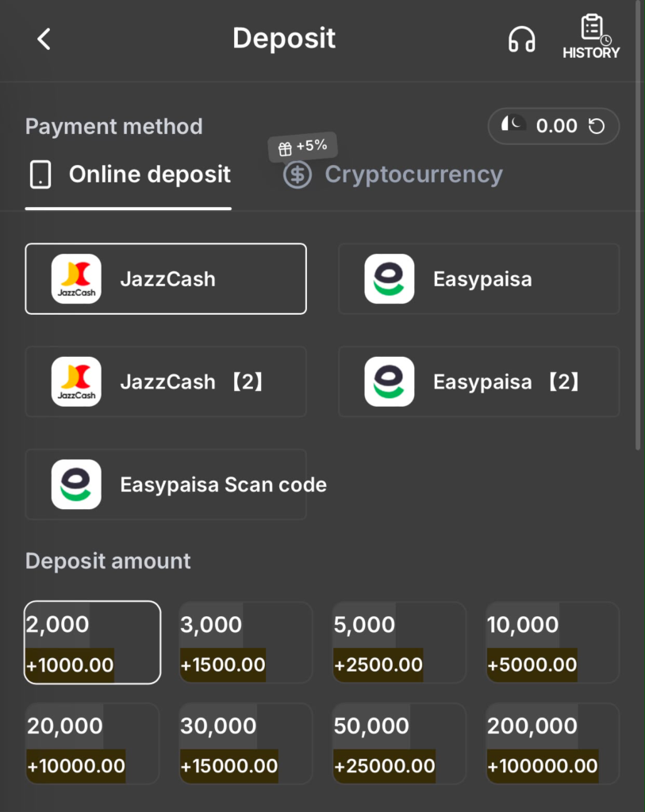The height and width of the screenshot is (812, 645).
Task: Click the +5% gift bonus badge
Action: (303, 147)
